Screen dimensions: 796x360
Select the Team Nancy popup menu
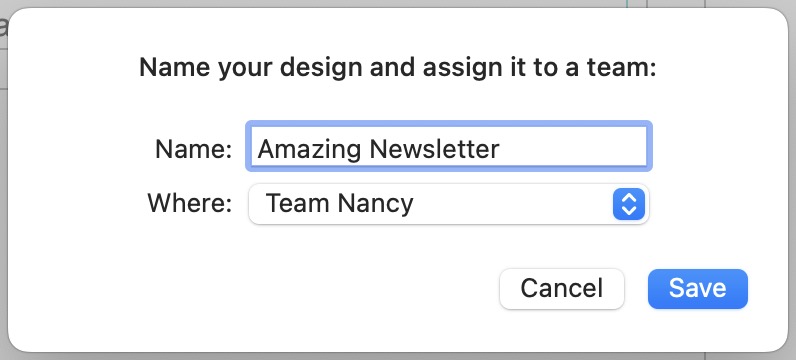[449, 204]
